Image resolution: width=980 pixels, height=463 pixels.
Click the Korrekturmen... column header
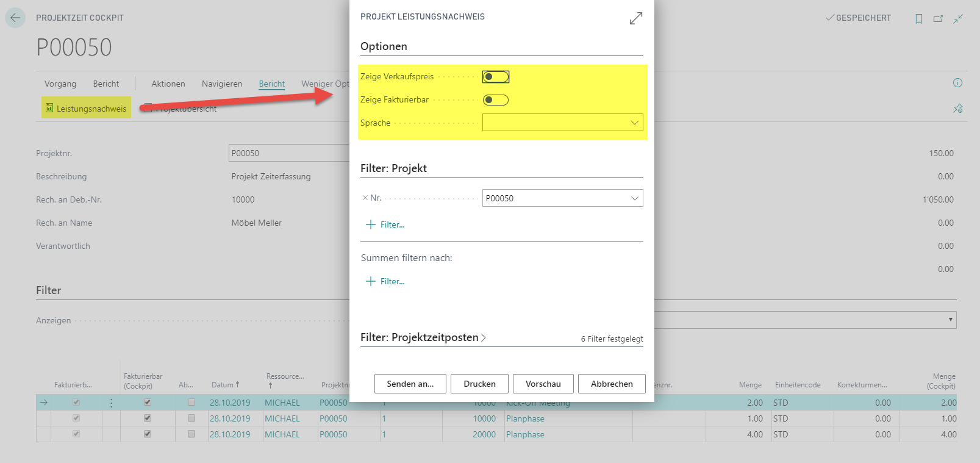[862, 385]
